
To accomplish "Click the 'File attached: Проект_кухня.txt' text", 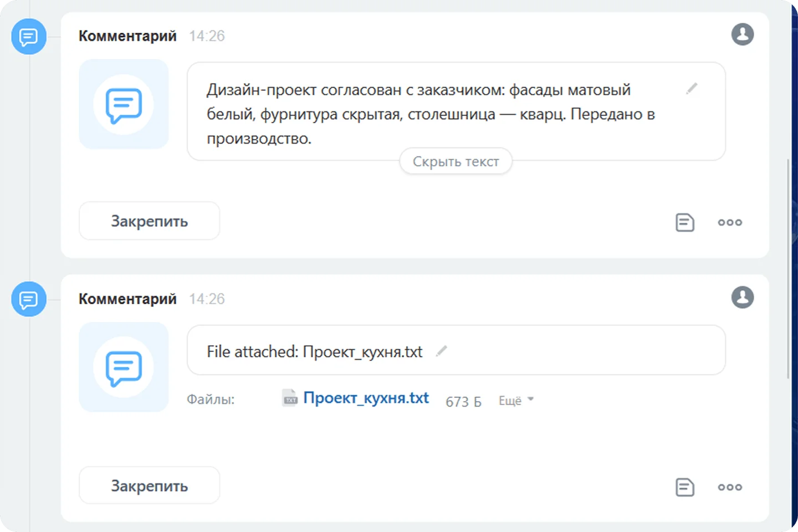I will pyautogui.click(x=315, y=351).
